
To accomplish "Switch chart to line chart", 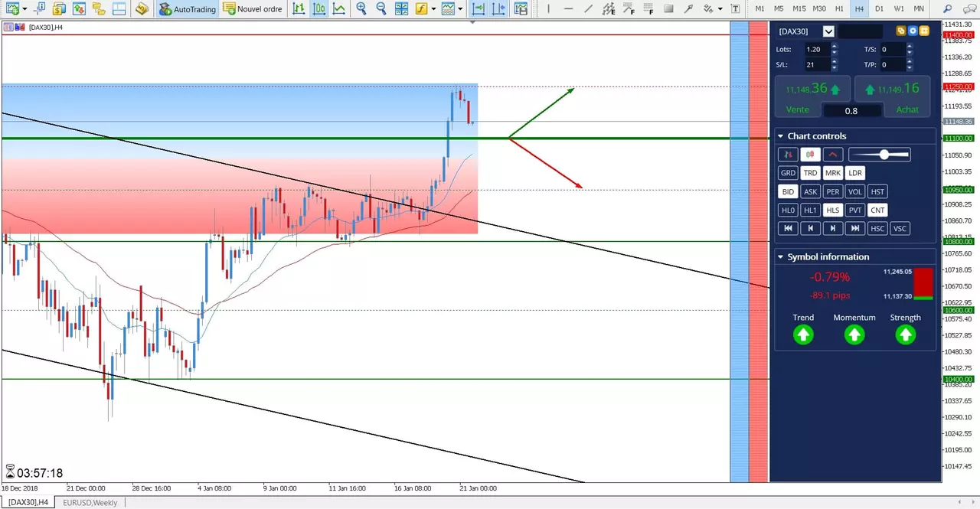I will (x=338, y=9).
